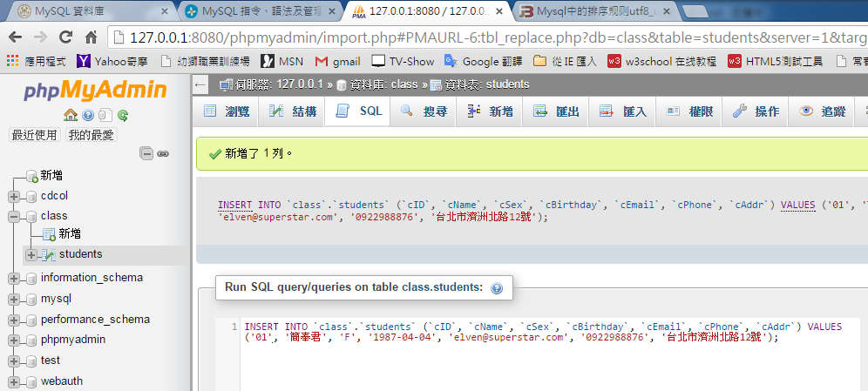Image resolution: width=868 pixels, height=391 pixels.
Task: Open the 追蹤 (Tracking) tab
Action: 822,111
